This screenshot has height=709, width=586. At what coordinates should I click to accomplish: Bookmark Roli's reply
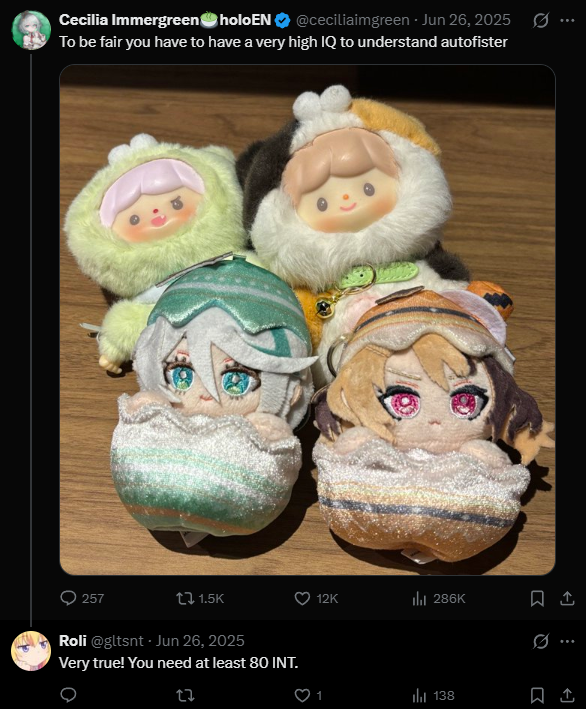pyautogui.click(x=537, y=695)
